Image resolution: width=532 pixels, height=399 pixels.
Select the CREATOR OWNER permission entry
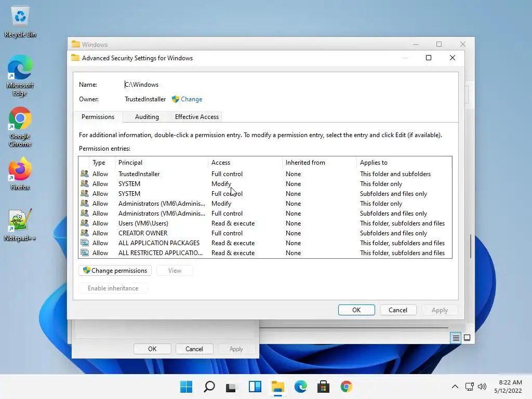(265, 233)
